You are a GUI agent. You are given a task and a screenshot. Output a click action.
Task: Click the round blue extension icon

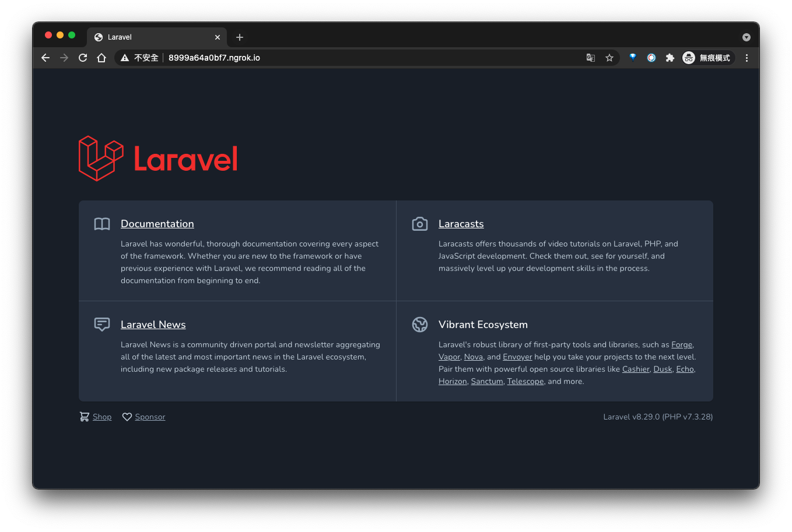[x=651, y=58]
